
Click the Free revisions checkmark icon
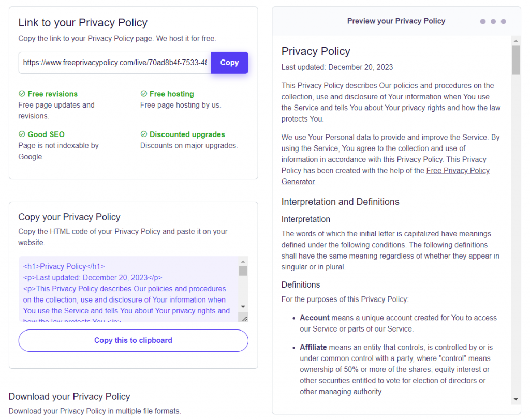[x=22, y=94]
